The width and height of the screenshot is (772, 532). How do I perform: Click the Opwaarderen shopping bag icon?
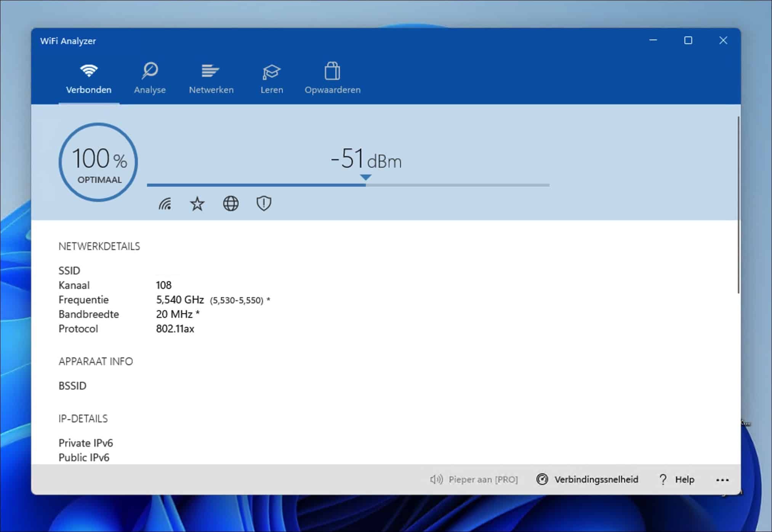(332, 71)
